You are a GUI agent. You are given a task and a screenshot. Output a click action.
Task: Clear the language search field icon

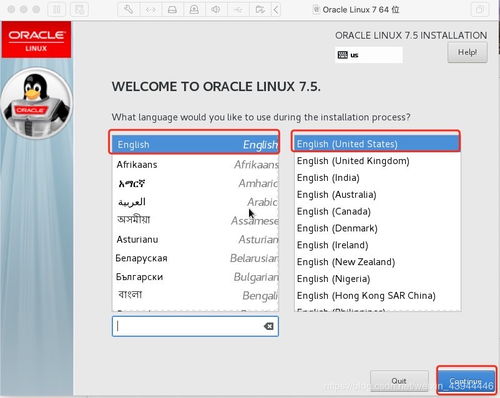pyautogui.click(x=268, y=326)
